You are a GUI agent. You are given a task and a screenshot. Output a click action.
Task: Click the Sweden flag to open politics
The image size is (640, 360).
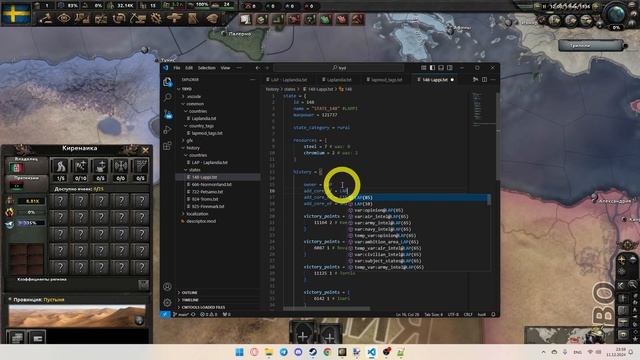[16, 15]
